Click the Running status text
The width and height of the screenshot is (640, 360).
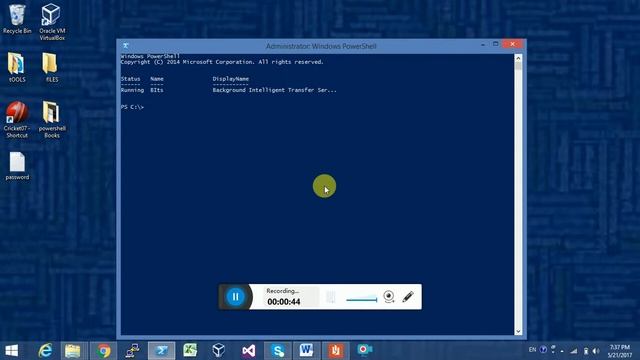[132, 90]
